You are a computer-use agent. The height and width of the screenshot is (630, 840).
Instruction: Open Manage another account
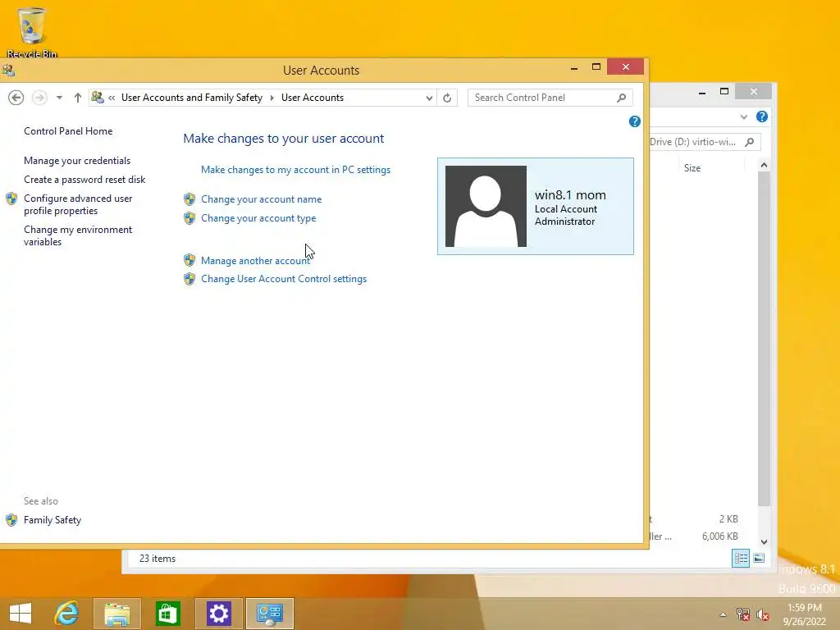[x=256, y=261]
